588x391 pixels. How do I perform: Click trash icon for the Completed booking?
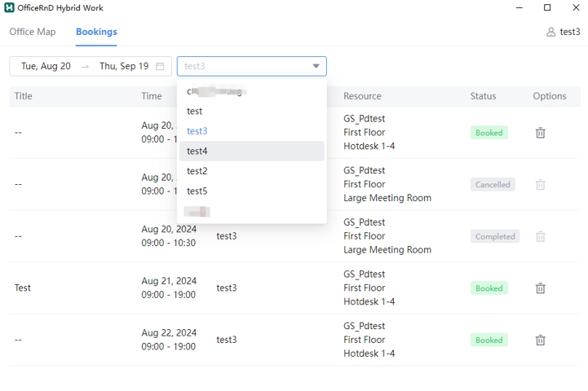[x=540, y=236]
